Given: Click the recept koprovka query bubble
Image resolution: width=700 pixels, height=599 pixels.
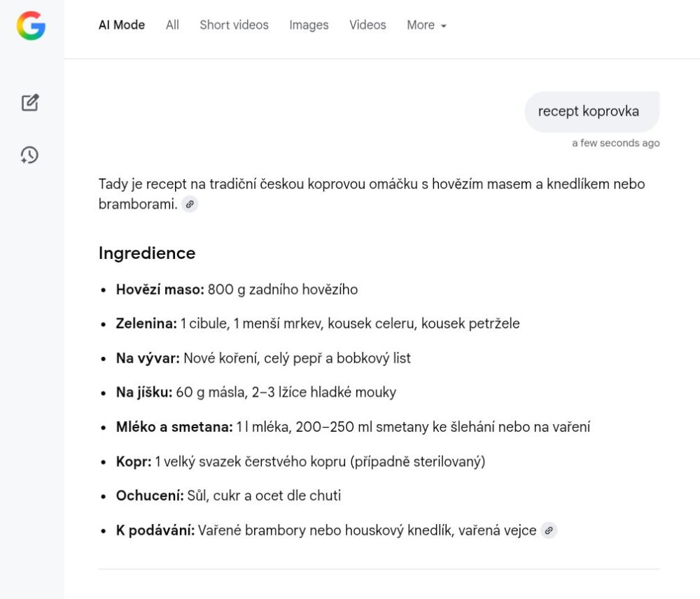Looking at the screenshot, I should point(591,111).
